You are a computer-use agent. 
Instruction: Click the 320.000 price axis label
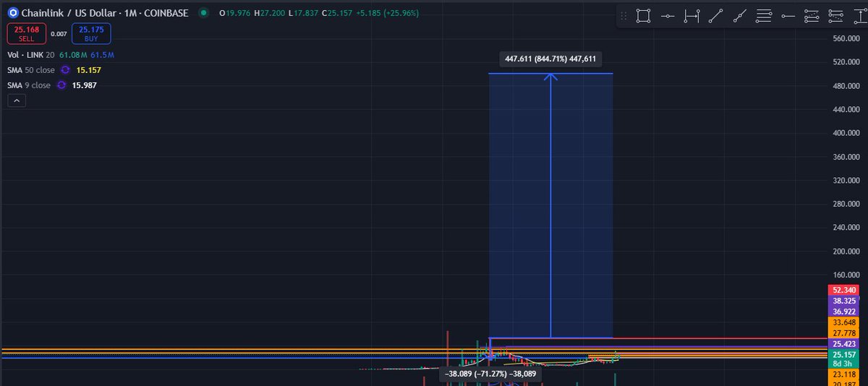click(845, 181)
